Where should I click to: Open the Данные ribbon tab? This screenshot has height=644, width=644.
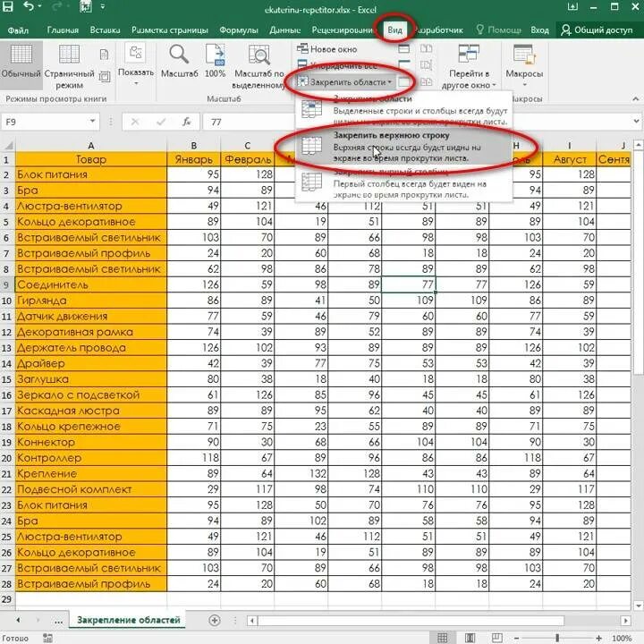pyautogui.click(x=285, y=30)
